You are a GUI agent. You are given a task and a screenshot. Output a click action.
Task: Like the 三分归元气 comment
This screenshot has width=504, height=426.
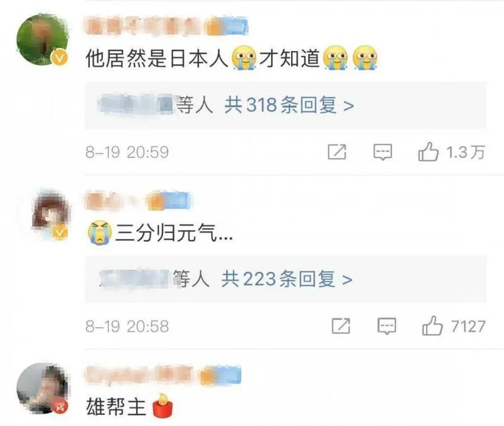432,326
